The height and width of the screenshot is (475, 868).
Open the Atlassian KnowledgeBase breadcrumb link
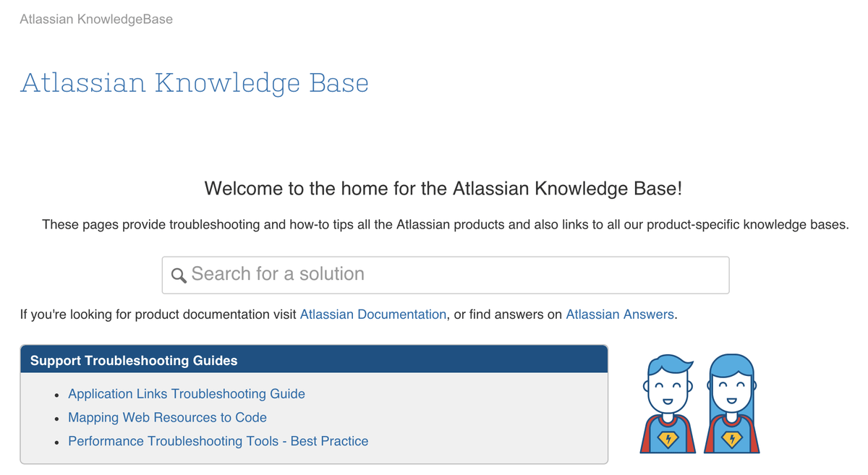pyautogui.click(x=96, y=20)
